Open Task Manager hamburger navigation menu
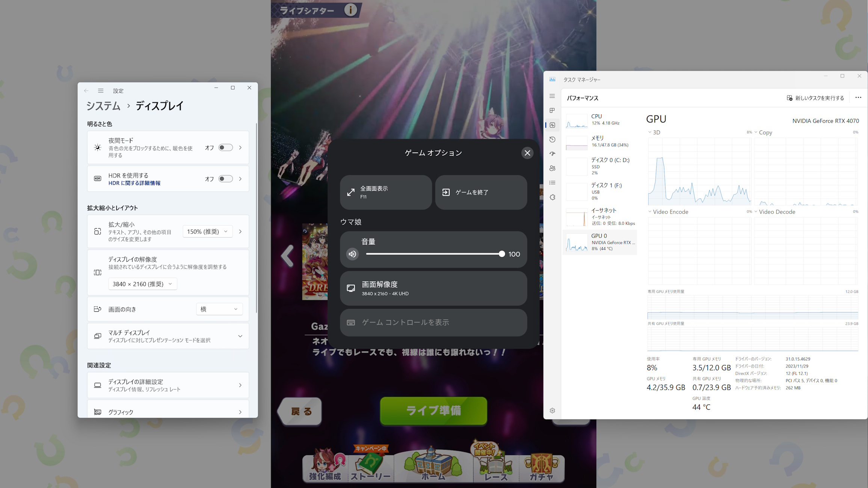This screenshot has height=488, width=868. coord(552,96)
